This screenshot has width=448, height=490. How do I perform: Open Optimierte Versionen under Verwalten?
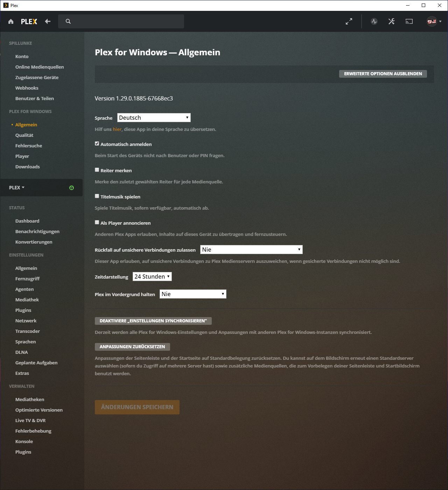coord(39,410)
